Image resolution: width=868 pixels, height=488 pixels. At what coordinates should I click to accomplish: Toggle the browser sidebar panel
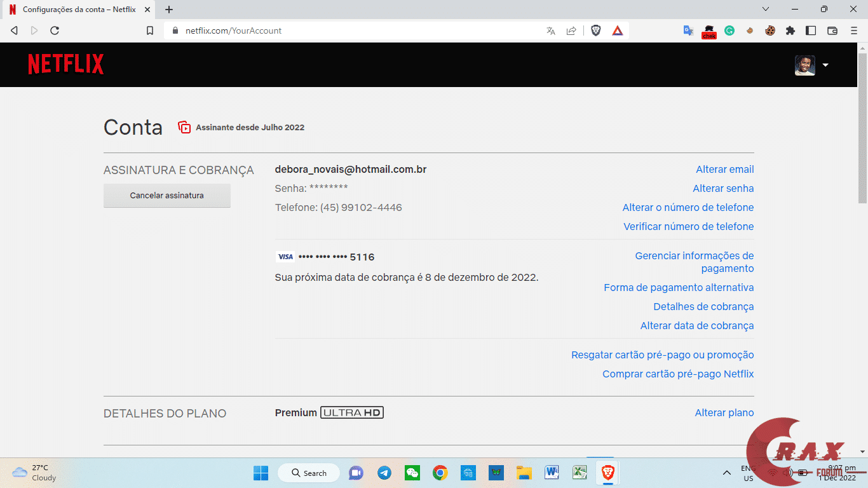(811, 30)
